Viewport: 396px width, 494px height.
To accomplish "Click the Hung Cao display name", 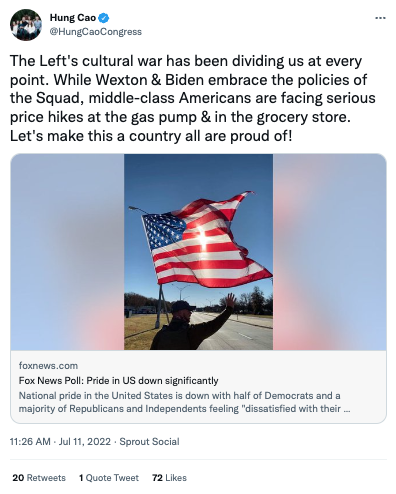I will [x=73, y=18].
